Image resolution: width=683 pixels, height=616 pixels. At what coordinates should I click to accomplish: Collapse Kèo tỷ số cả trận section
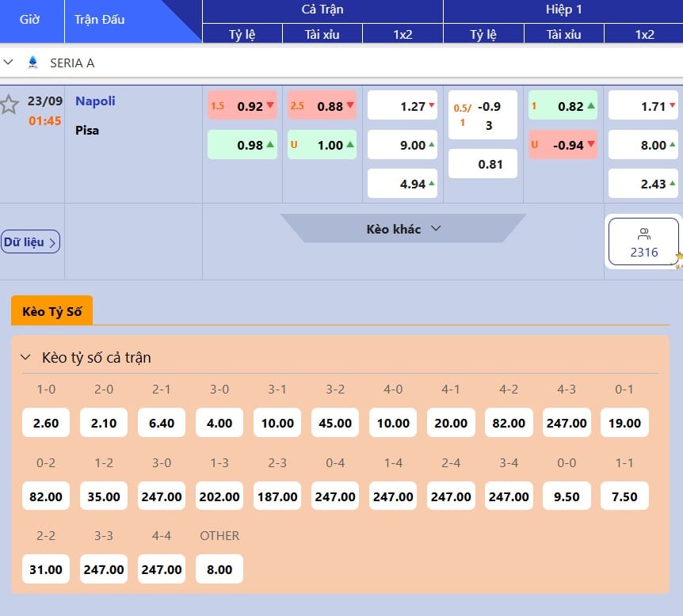coord(25,358)
